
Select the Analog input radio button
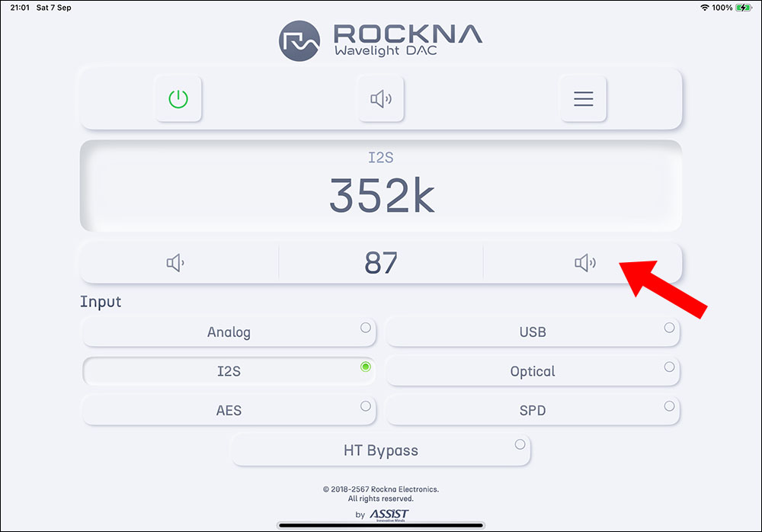click(366, 328)
